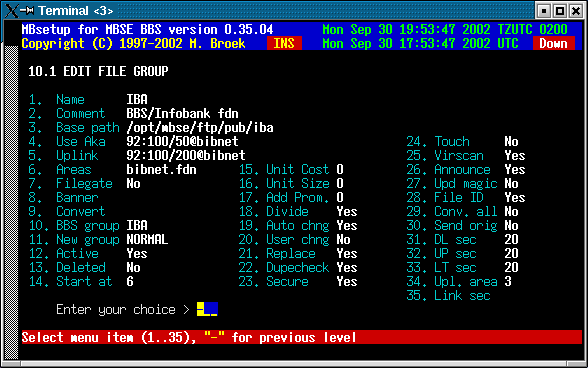Viewport: 588px width, 368px height.
Task: Select menu item '23. Secure'
Action: tap(273, 281)
